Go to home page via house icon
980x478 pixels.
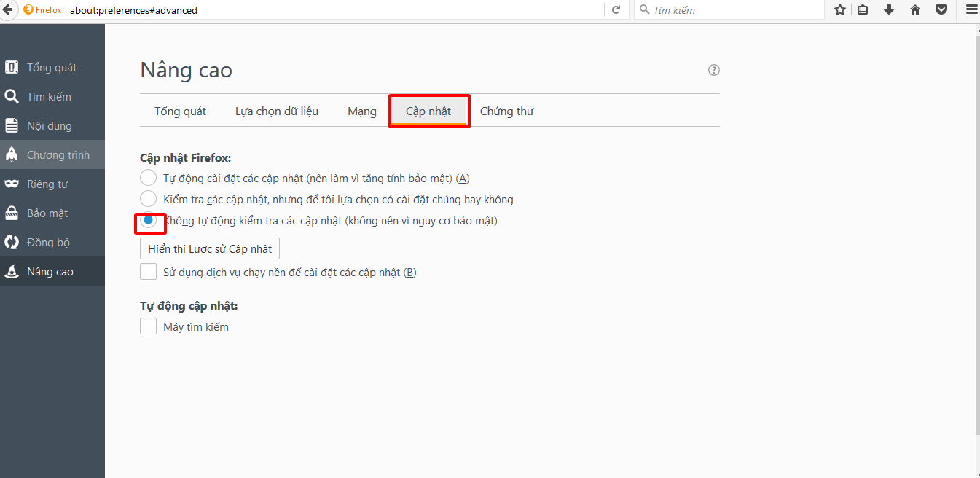pyautogui.click(x=915, y=10)
